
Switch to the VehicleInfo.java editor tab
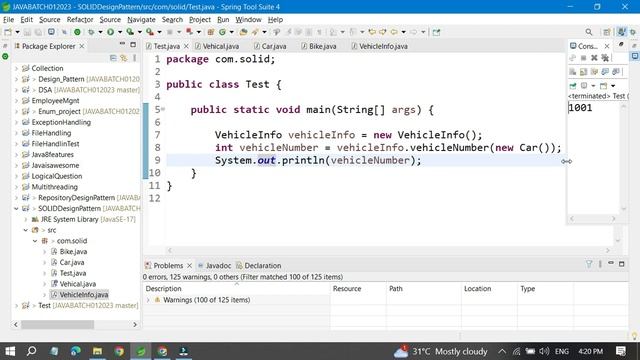tap(379, 46)
